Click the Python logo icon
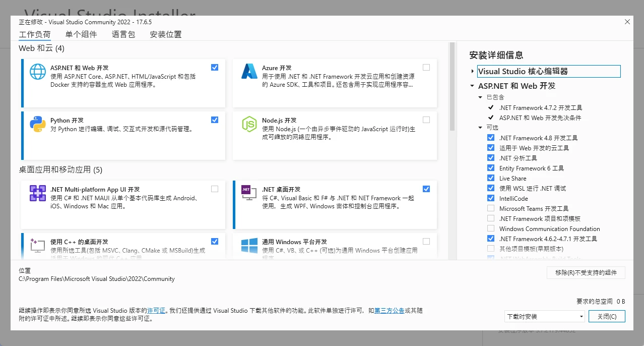 pyautogui.click(x=38, y=124)
